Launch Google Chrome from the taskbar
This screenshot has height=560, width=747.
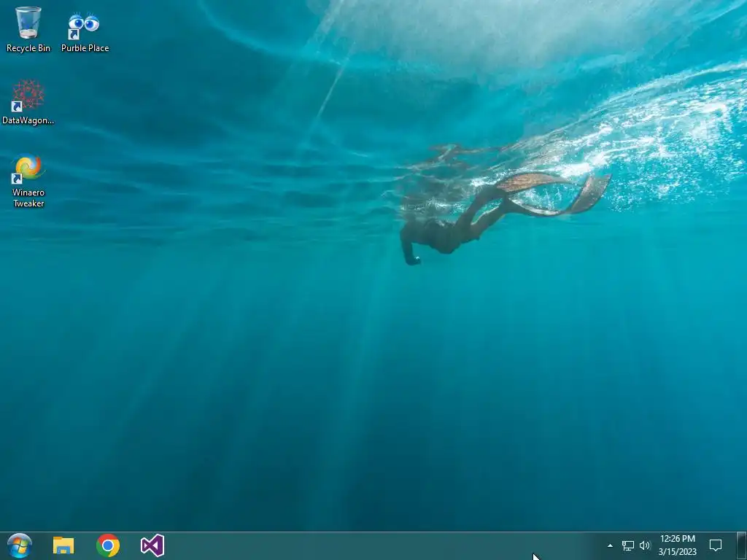pos(108,545)
